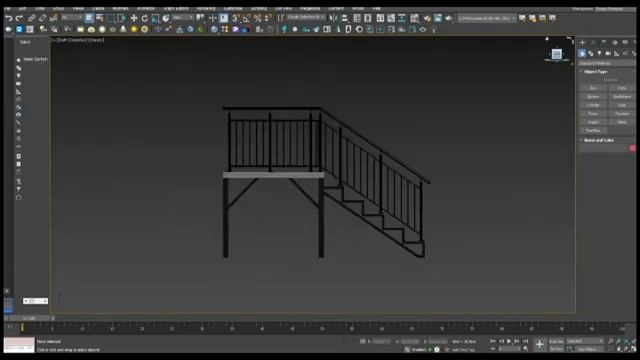Open the Modifiers menu
Screen dimensions: 640x360
[120, 9]
